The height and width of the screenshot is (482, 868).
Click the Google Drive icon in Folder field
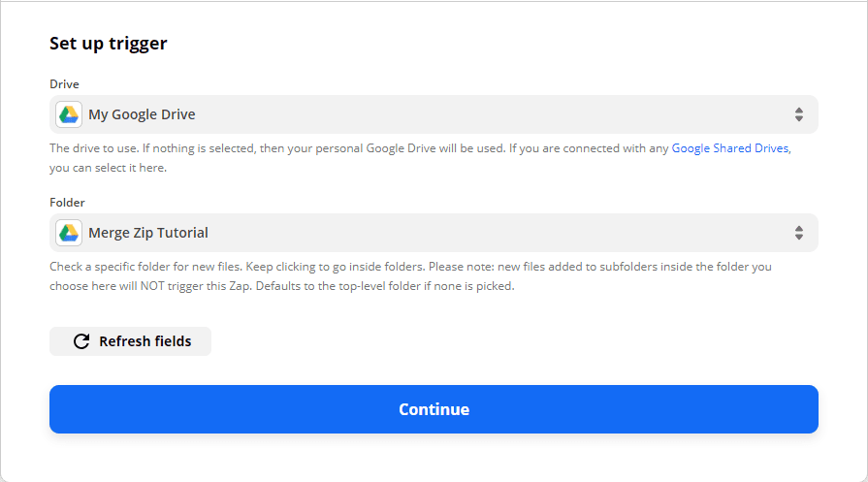coord(68,233)
